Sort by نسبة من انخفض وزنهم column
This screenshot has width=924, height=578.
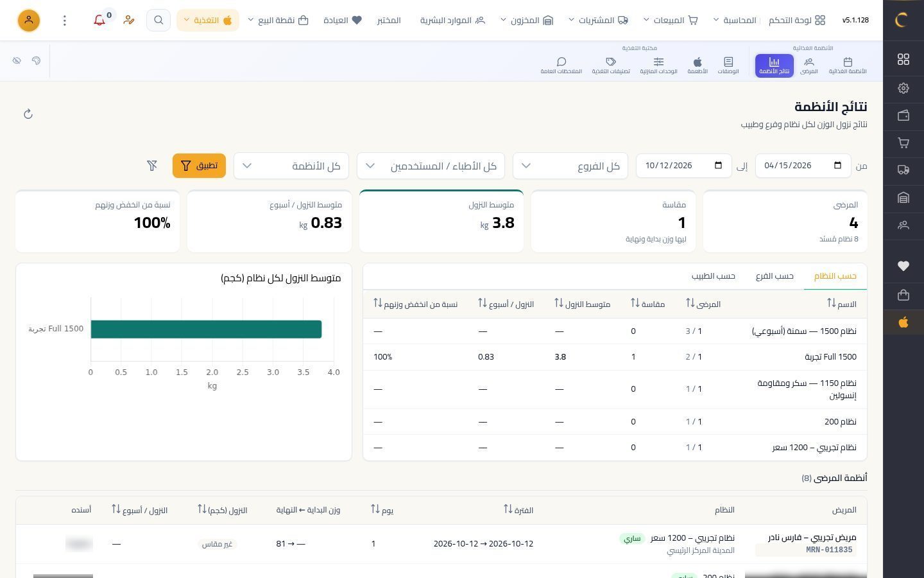[416, 304]
